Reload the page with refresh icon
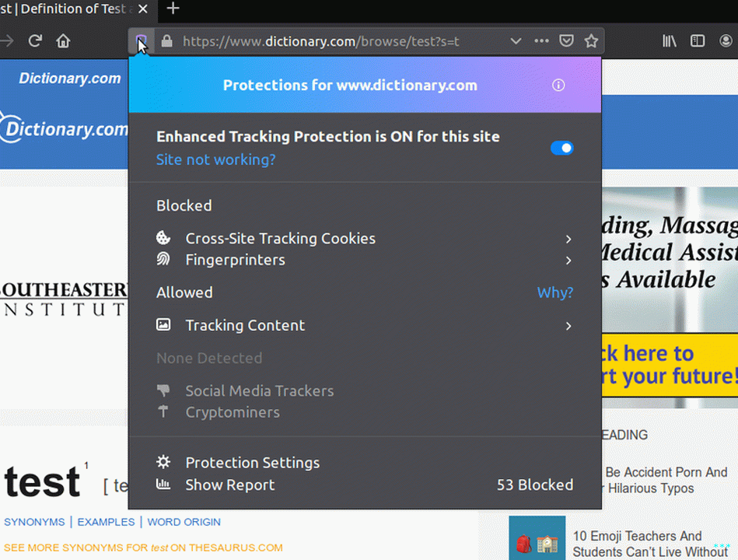Image resolution: width=738 pixels, height=560 pixels. (35, 41)
